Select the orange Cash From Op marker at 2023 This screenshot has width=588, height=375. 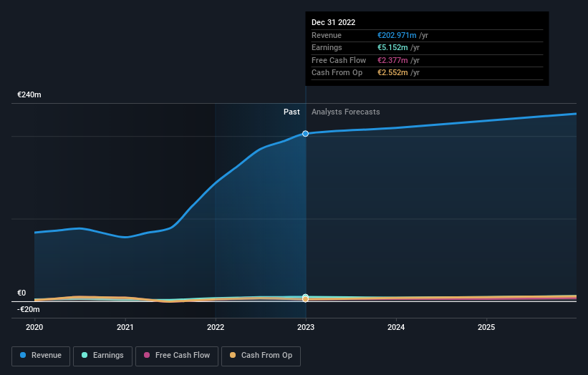tap(305, 299)
